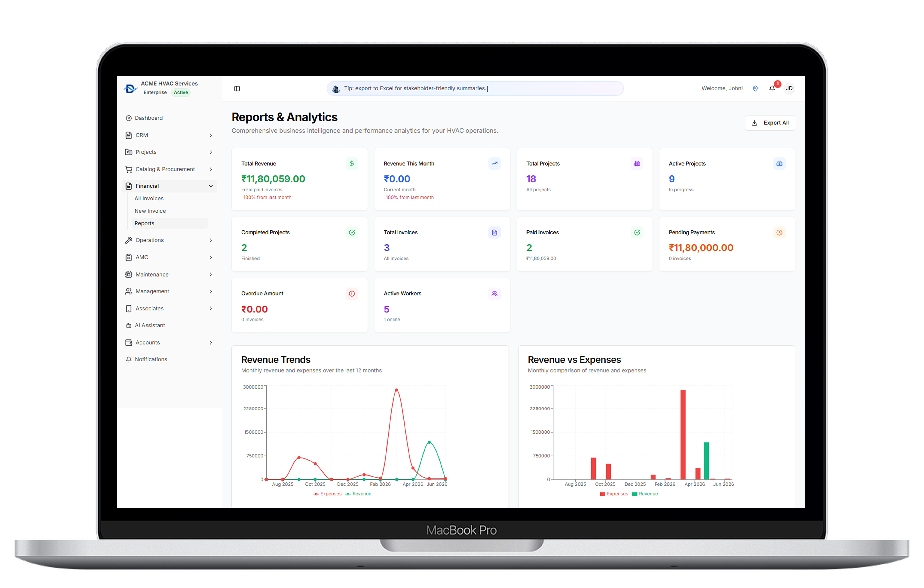
Task: Click check icon on Completed Projects card
Action: 351,232
